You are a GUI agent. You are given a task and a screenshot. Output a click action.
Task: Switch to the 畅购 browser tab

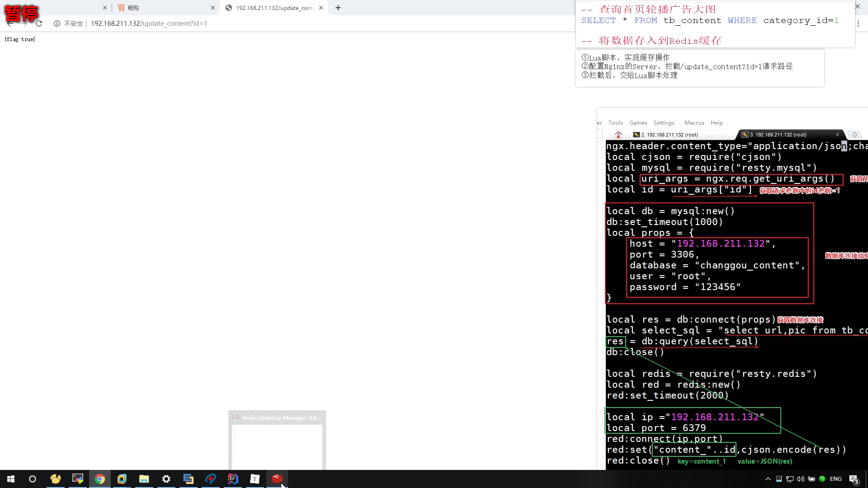(x=165, y=8)
